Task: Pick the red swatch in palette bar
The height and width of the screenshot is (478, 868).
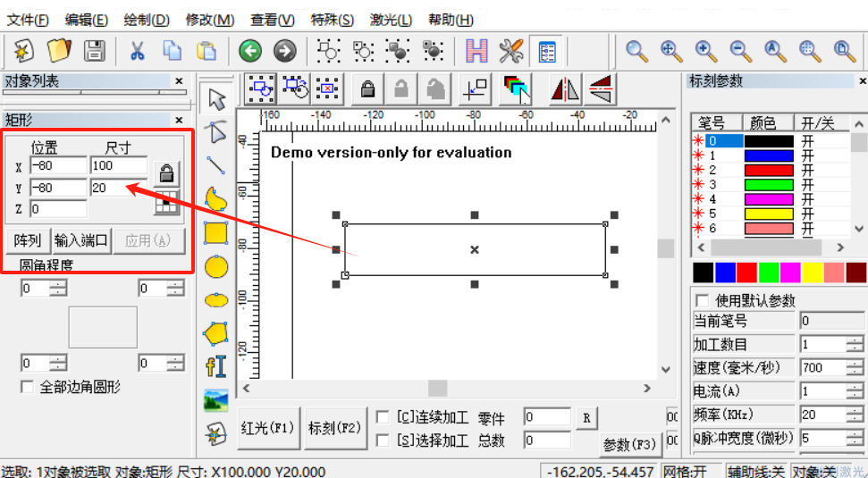Action: click(x=746, y=273)
